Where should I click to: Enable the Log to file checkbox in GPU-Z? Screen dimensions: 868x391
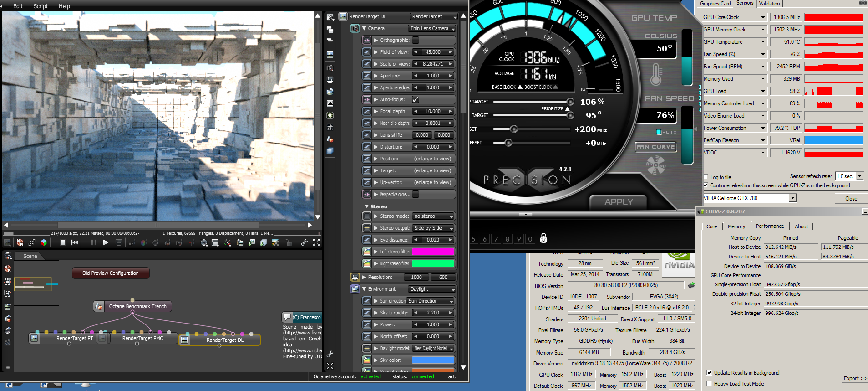(x=706, y=177)
